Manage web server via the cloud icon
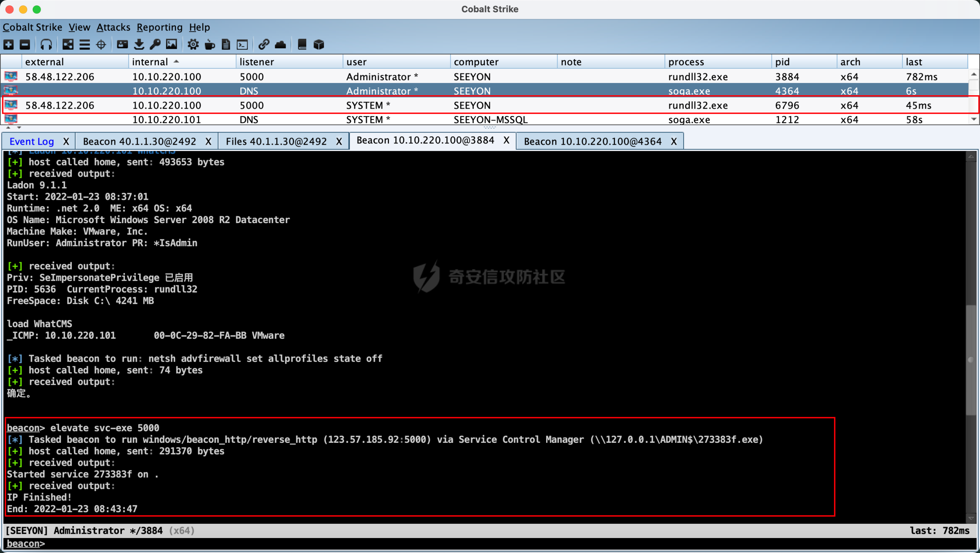The height and width of the screenshot is (553, 980). [x=280, y=45]
